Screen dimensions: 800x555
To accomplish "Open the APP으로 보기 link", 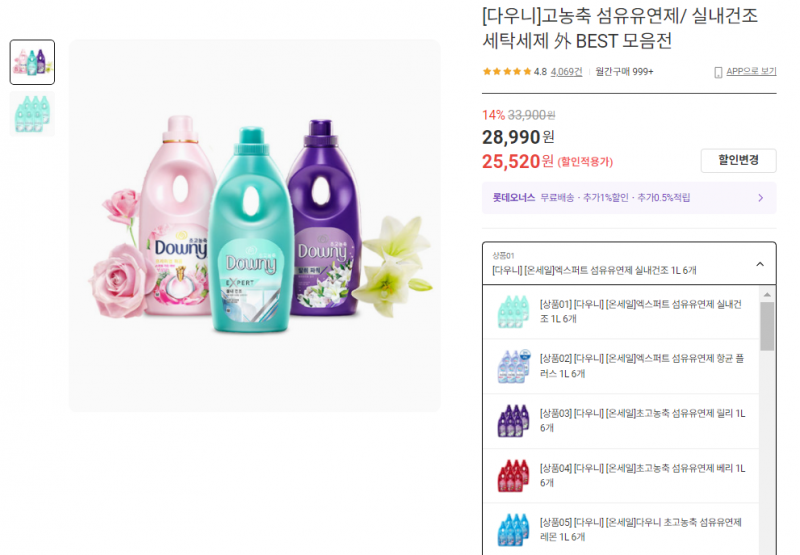I will [751, 71].
